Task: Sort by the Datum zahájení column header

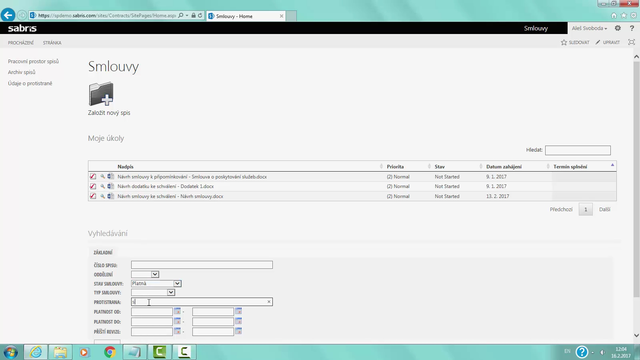Action: click(504, 167)
